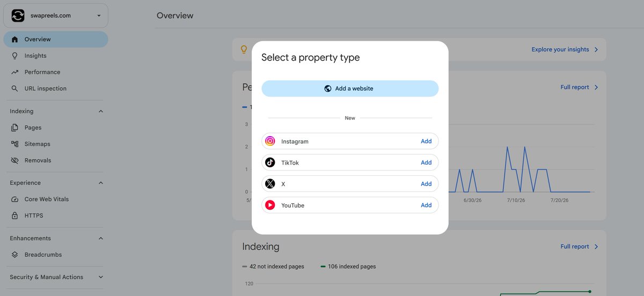The height and width of the screenshot is (296, 644).
Task: Open the Performance card Full report link
Action: 575,87
